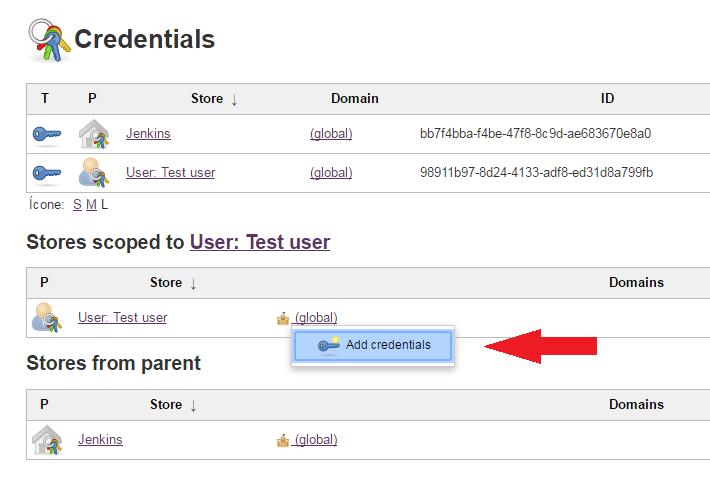Viewport: 710px width, 501px height.
Task: Click the Credentials keys header icon
Action: point(49,40)
